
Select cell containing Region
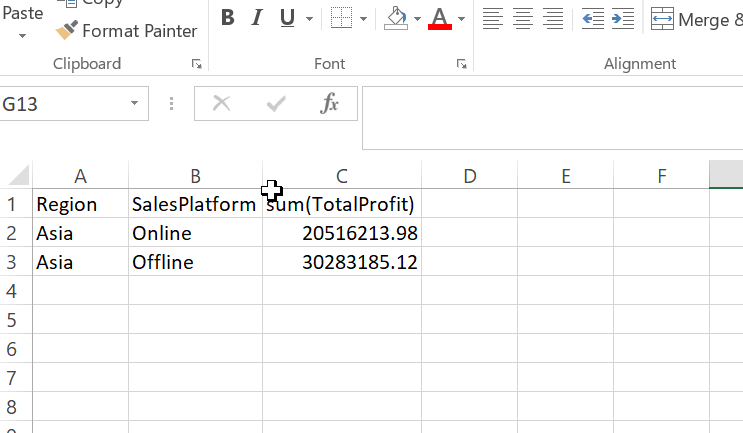81,204
